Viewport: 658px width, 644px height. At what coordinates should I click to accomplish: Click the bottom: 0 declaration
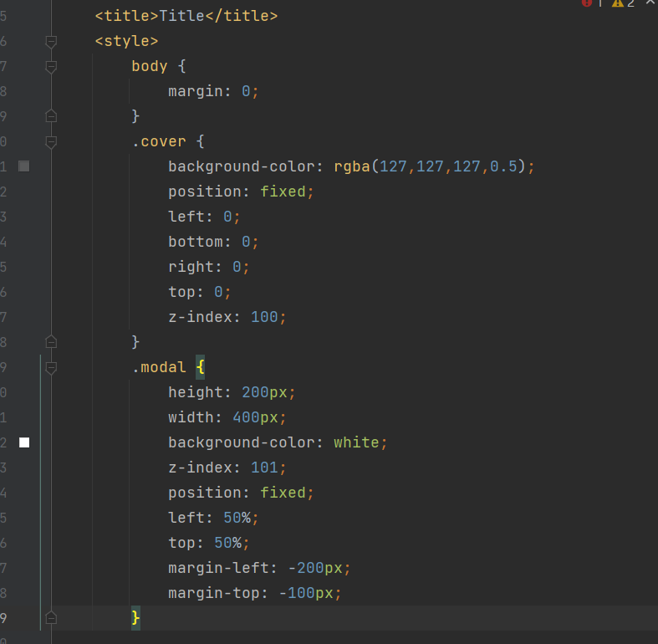pos(213,242)
